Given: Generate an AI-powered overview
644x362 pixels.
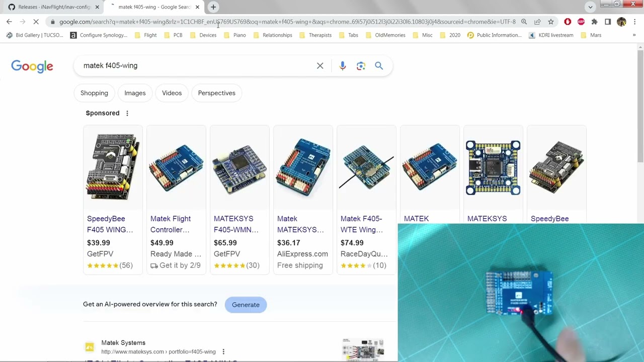Looking at the screenshot, I should (x=246, y=305).
